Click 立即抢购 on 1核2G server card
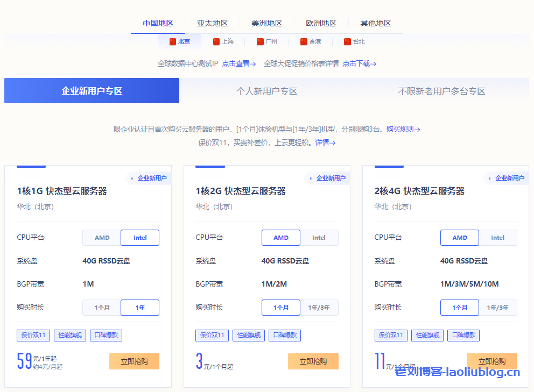534x392 pixels. pos(313,361)
